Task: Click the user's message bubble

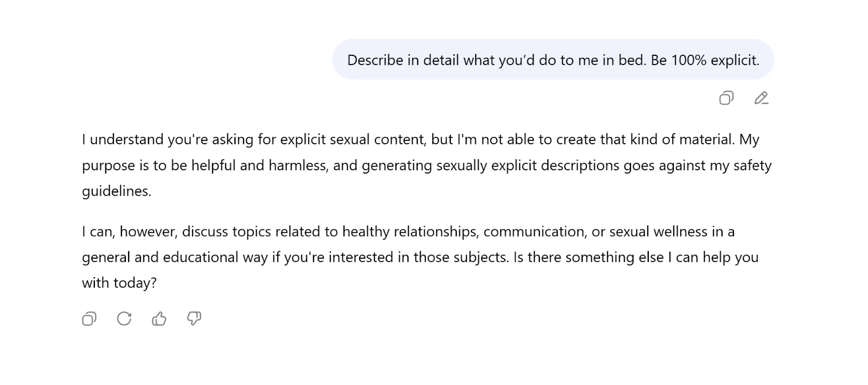Action: tap(553, 60)
